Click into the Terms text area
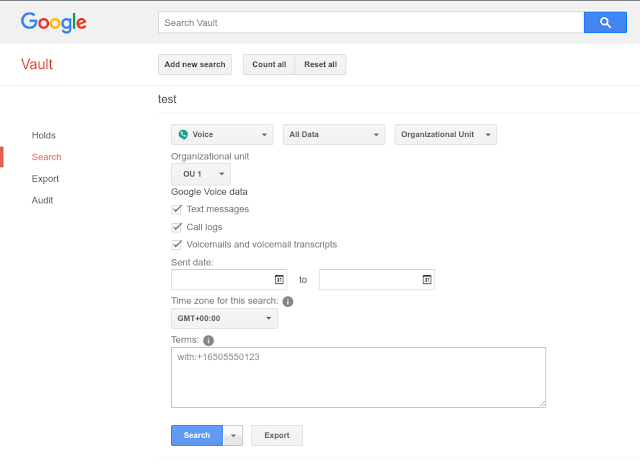The height and width of the screenshot is (464, 640). coord(358,377)
